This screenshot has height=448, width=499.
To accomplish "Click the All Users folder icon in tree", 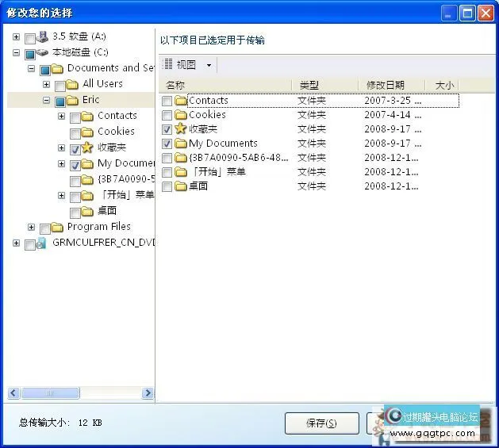I will click(72, 85).
